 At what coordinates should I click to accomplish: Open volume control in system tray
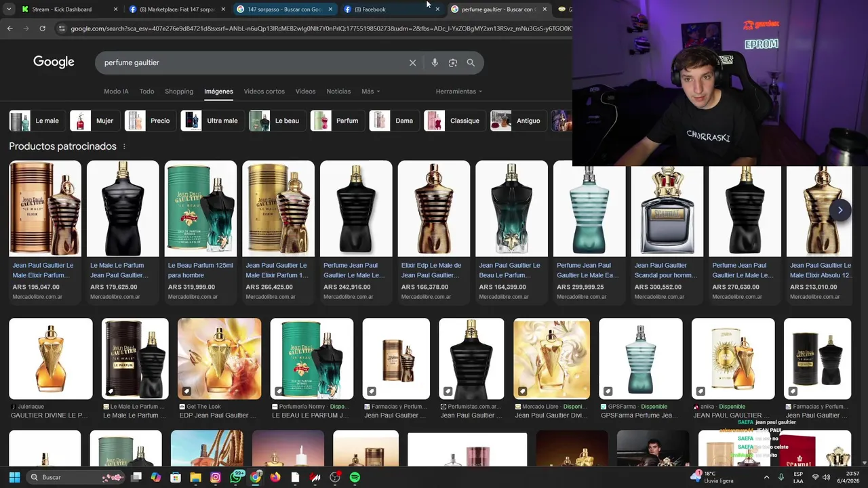tap(828, 477)
